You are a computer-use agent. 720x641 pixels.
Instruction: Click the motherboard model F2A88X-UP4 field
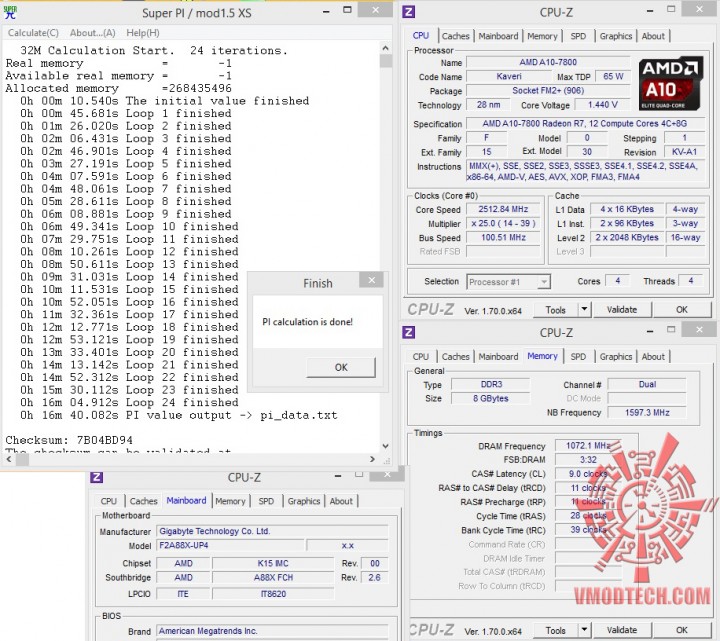tap(230, 545)
